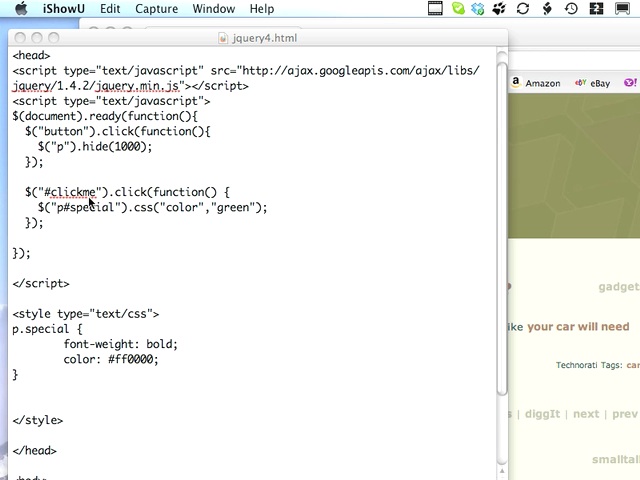Click the puzzle-piece Spaces menu bar icon

[596, 9]
